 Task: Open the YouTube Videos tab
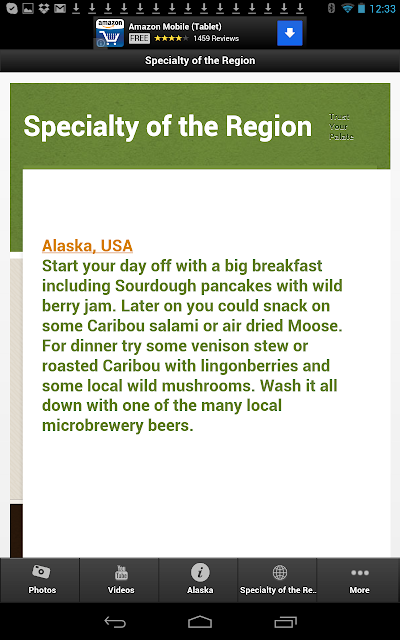(121, 572)
